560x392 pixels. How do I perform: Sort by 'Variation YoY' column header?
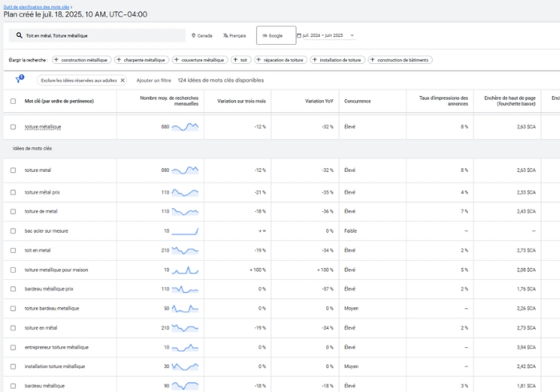click(319, 101)
